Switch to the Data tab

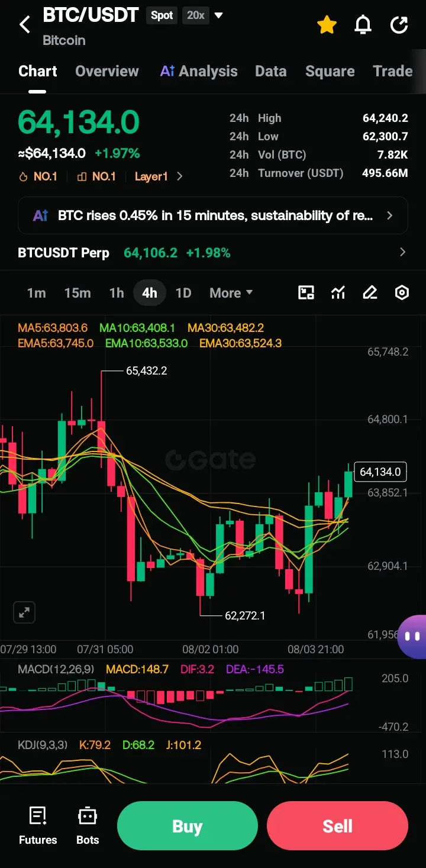click(271, 71)
